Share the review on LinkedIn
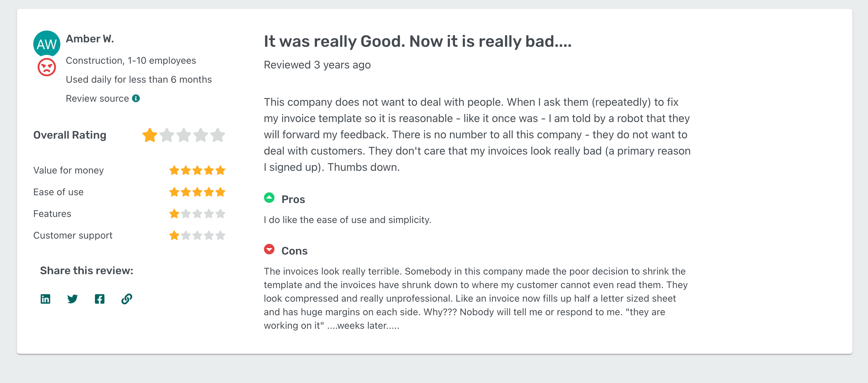The width and height of the screenshot is (868, 383). tap(45, 299)
